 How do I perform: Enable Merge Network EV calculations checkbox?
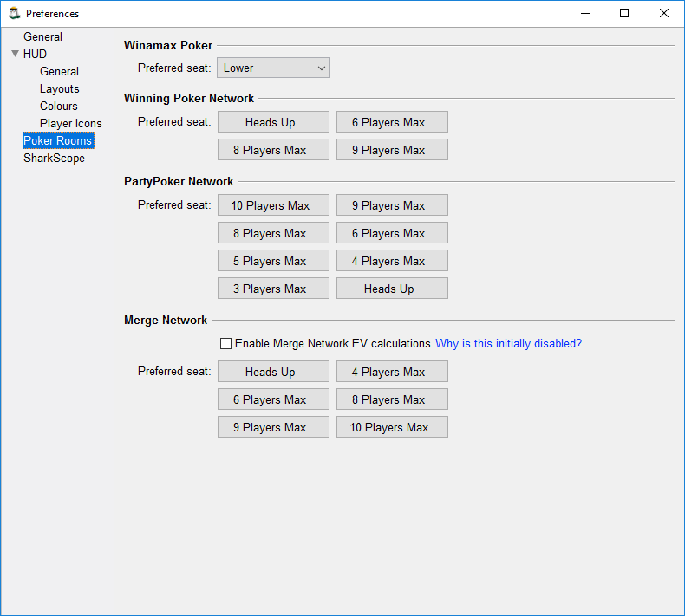tap(225, 344)
